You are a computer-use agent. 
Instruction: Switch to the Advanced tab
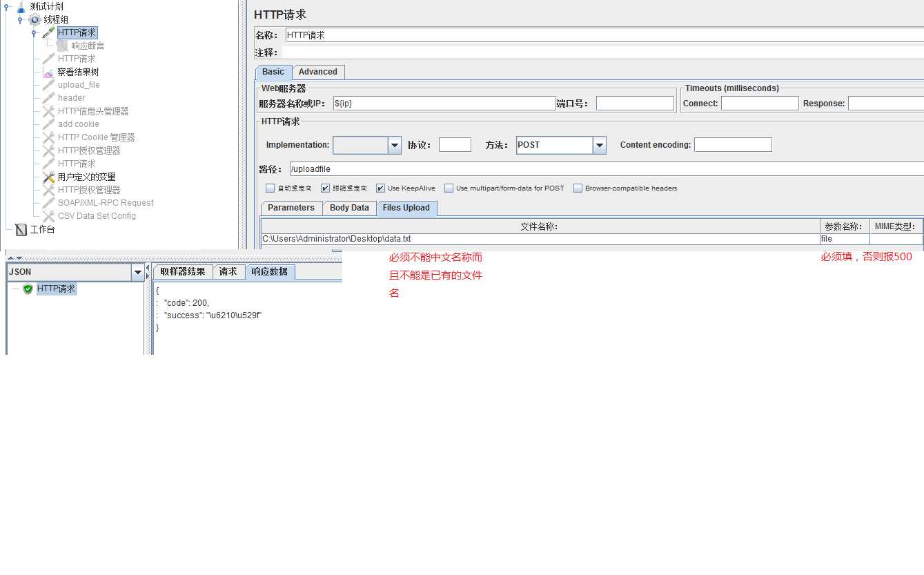pos(318,72)
